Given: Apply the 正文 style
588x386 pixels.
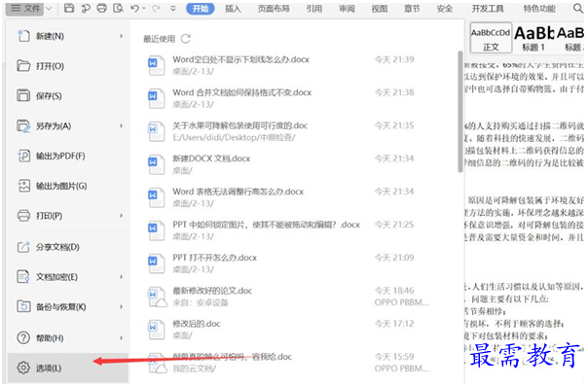Looking at the screenshot, I should tap(491, 38).
